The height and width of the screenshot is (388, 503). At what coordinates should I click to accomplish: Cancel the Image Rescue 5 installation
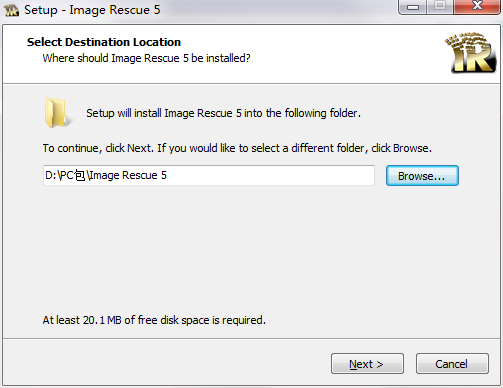(452, 364)
